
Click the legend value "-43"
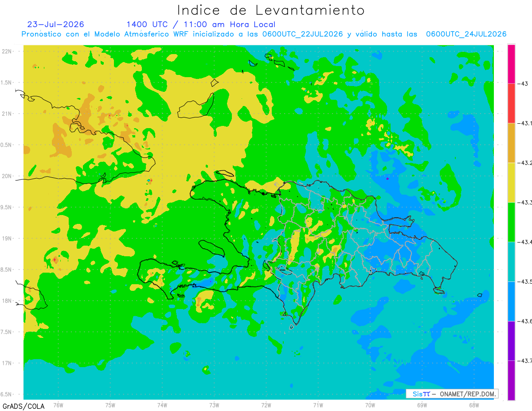524,84
